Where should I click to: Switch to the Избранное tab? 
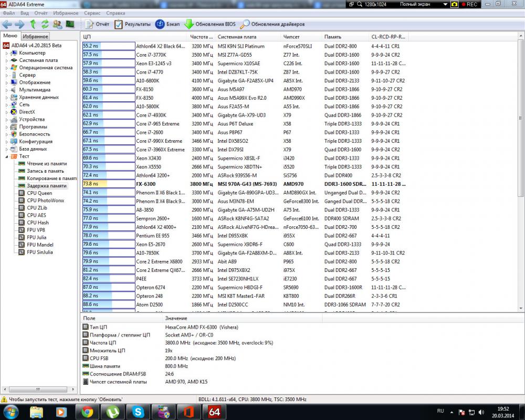point(35,36)
